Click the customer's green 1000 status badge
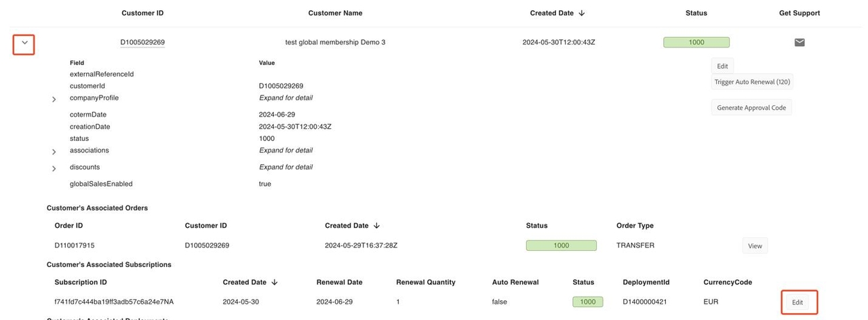This screenshot has height=320, width=868. [x=696, y=42]
